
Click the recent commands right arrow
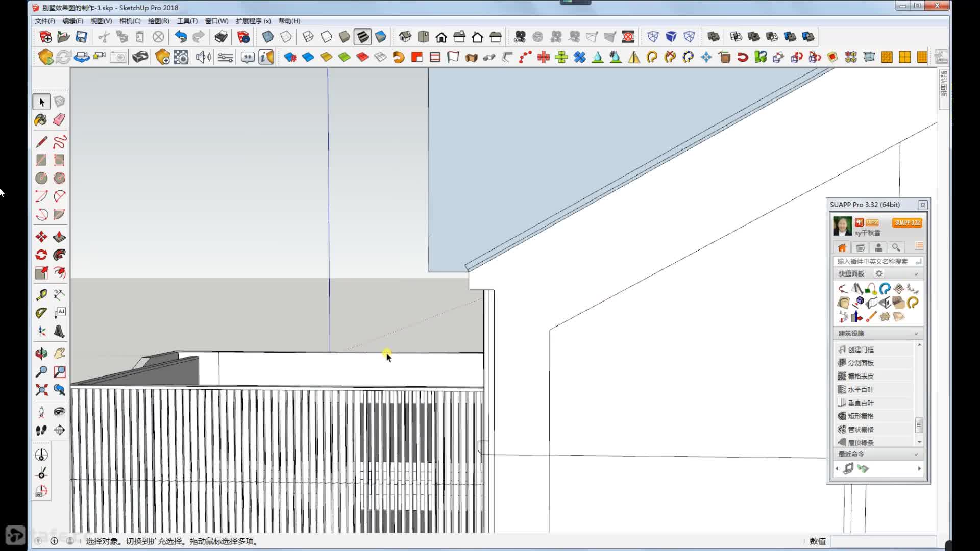click(919, 468)
